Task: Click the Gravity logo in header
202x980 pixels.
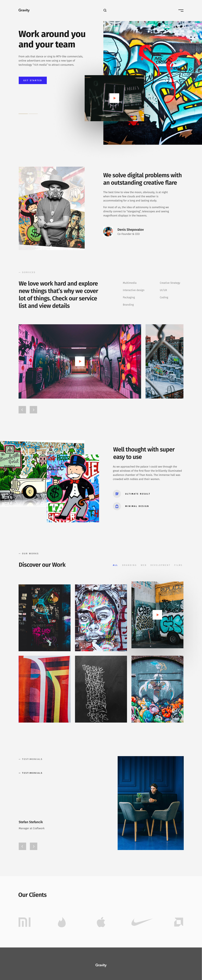Action: (x=24, y=10)
